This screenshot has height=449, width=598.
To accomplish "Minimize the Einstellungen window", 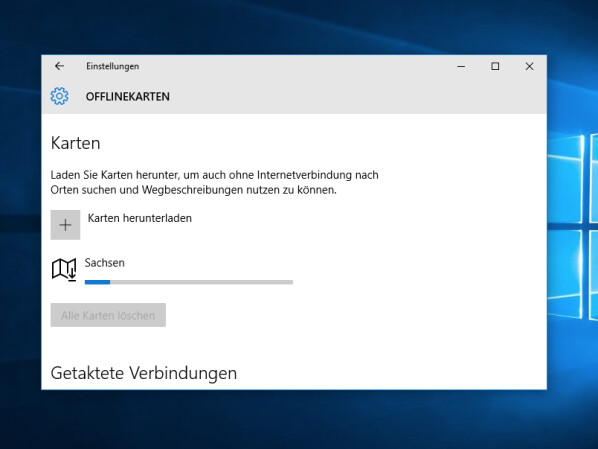I will 461,66.
